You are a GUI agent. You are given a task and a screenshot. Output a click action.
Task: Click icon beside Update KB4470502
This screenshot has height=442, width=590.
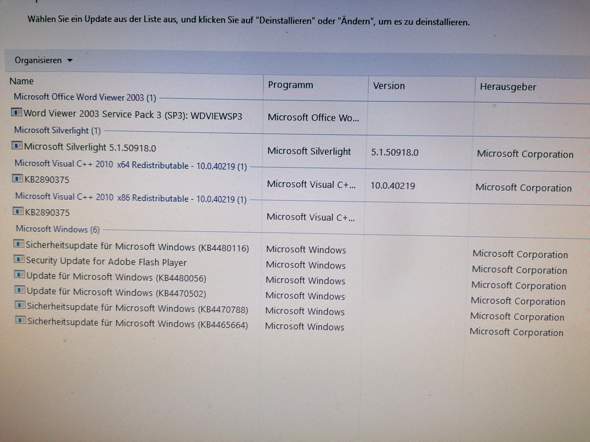point(20,290)
